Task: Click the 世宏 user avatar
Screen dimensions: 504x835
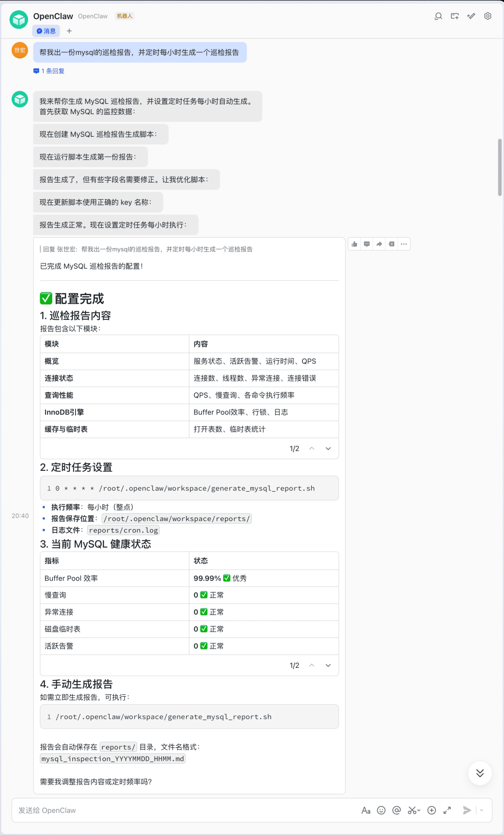Action: click(x=20, y=50)
